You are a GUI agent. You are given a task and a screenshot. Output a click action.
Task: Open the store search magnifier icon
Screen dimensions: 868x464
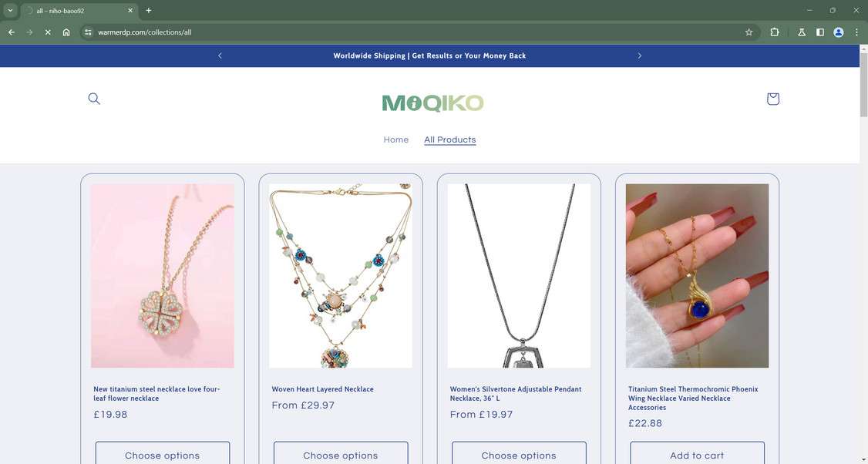coord(94,99)
